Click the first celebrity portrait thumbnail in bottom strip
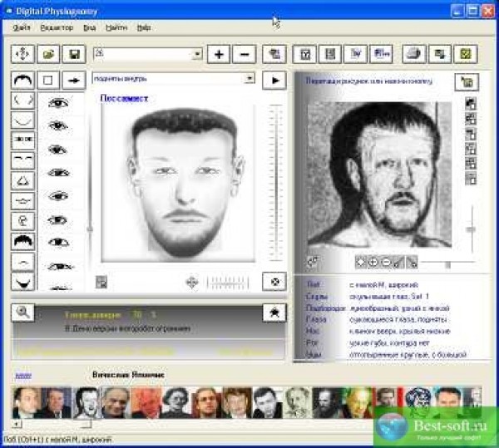Viewport: 499px width, 448px height. [x=26, y=402]
